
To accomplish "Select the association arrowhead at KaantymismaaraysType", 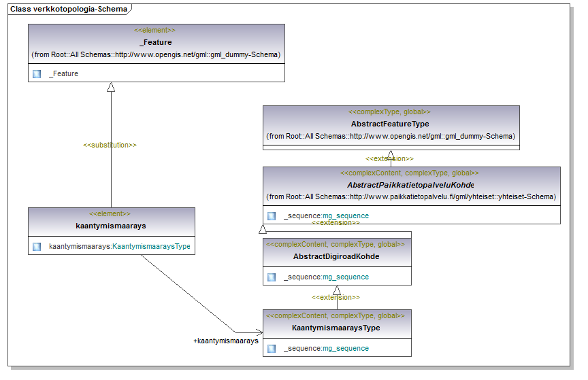I will (x=259, y=332).
